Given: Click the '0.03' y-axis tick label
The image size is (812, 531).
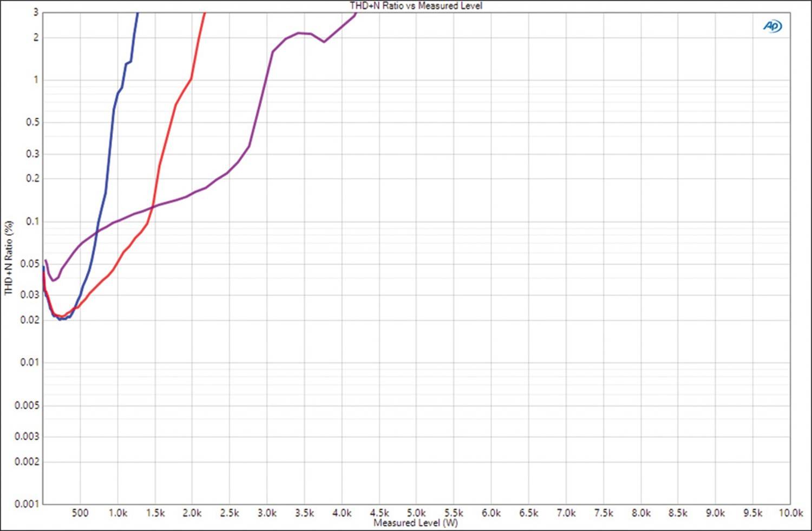Looking at the screenshot, I should pos(30,295).
